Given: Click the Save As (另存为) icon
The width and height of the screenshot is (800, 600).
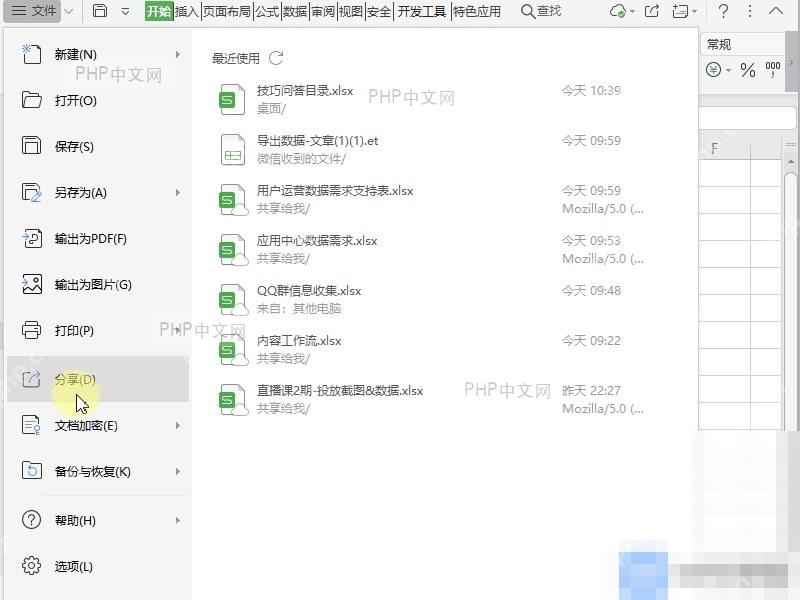Looking at the screenshot, I should coord(31,192).
